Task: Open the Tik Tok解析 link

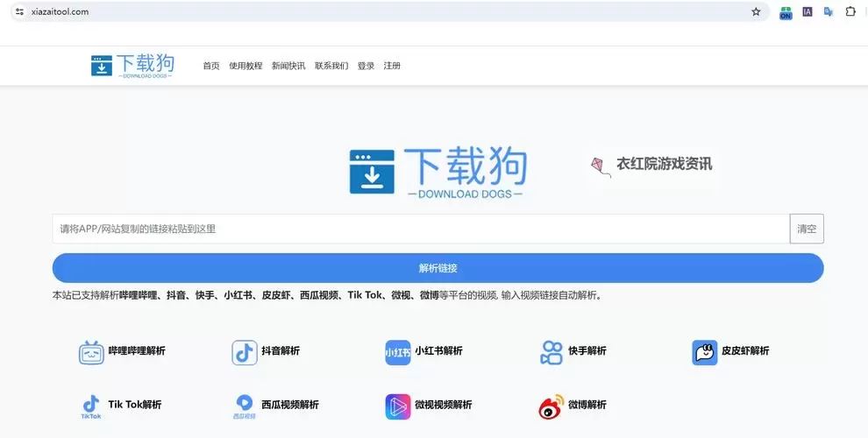Action: [x=134, y=405]
